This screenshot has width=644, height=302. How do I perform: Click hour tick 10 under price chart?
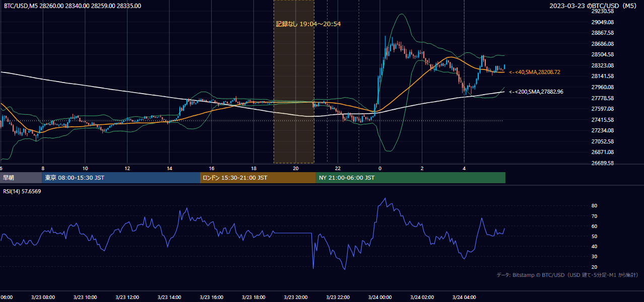pos(85,168)
